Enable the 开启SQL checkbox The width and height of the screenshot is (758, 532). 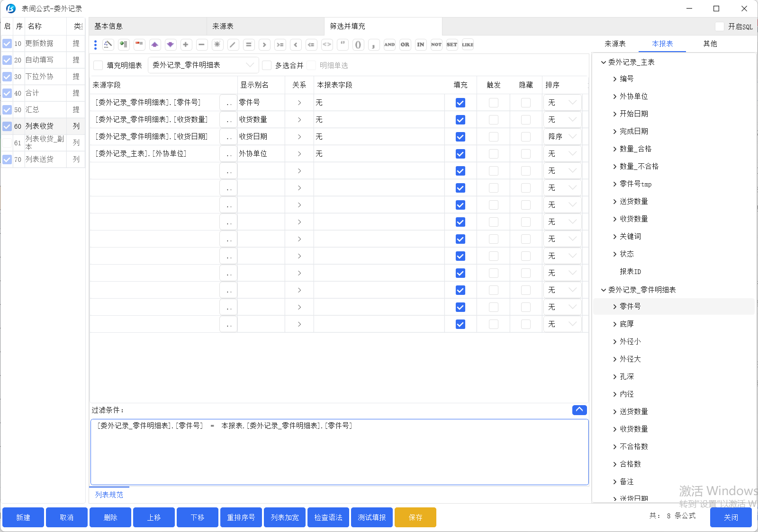tap(720, 27)
